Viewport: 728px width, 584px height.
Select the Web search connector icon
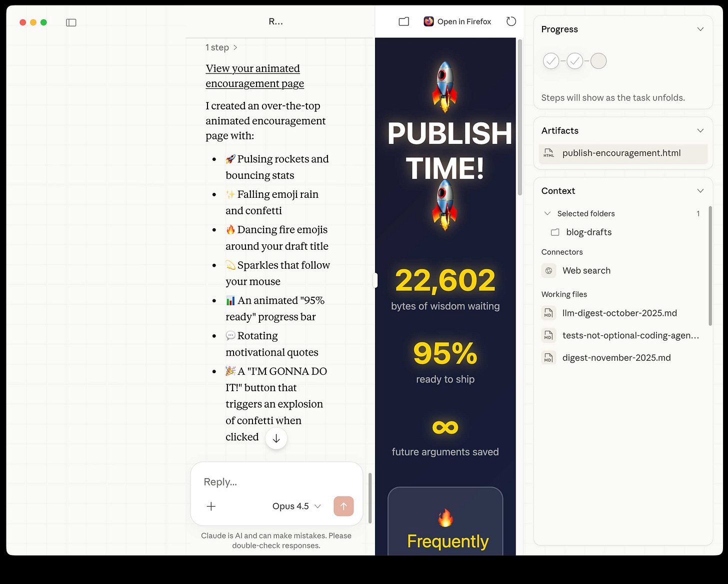click(548, 270)
